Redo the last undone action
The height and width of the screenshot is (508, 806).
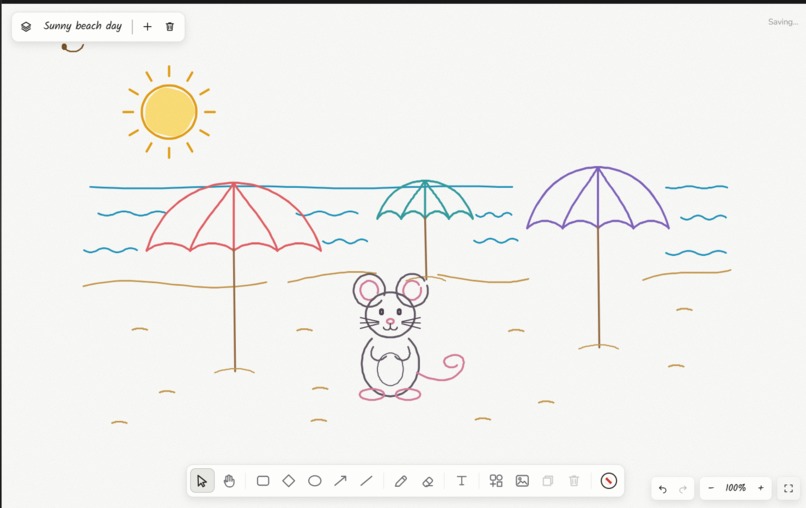(x=683, y=489)
